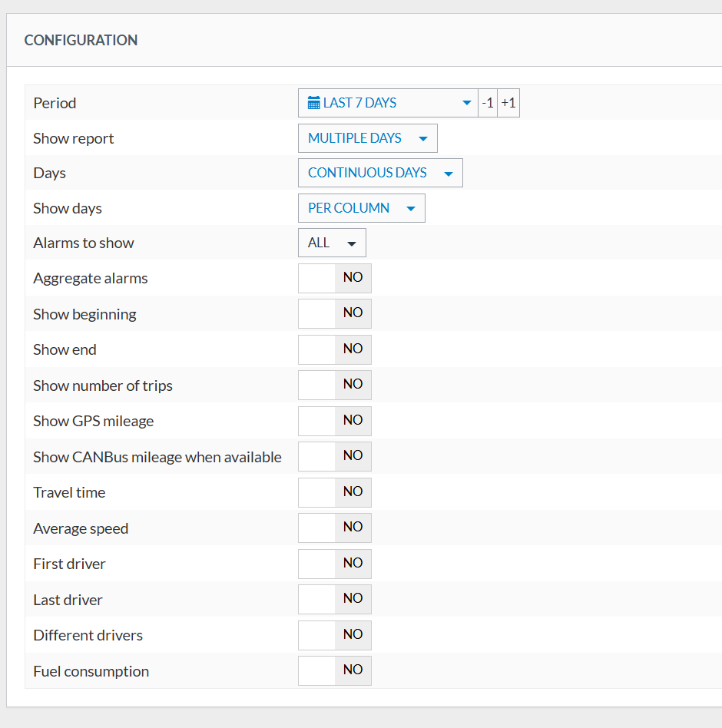
Task: Click the Period row label
Action: (x=55, y=103)
